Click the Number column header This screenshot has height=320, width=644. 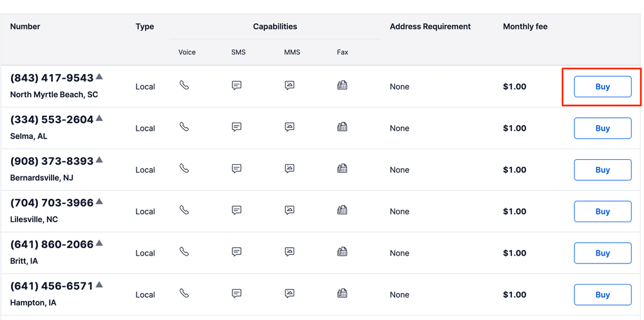25,26
